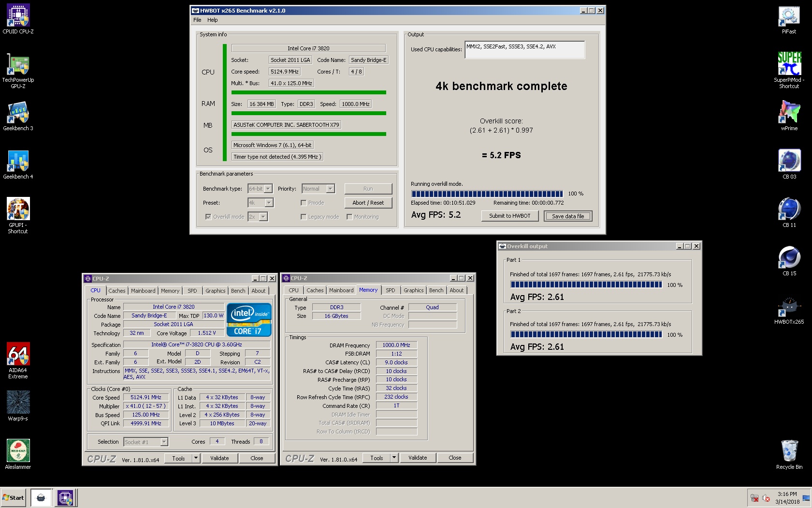Open the File menu in HWBOT
Image resolution: width=812 pixels, height=508 pixels.
pyautogui.click(x=197, y=20)
